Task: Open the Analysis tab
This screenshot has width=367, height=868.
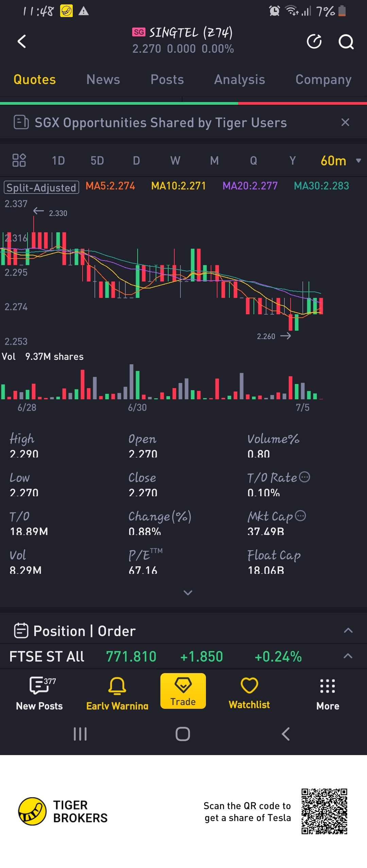Action: point(240,80)
